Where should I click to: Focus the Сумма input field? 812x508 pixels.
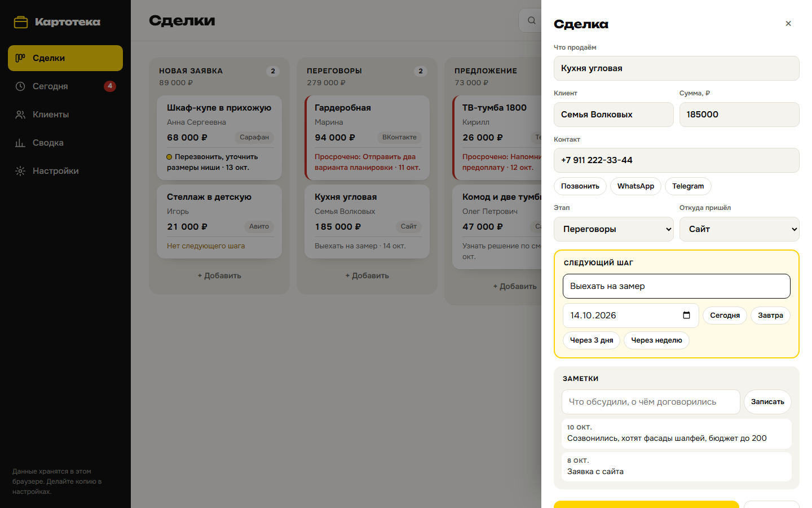739,115
